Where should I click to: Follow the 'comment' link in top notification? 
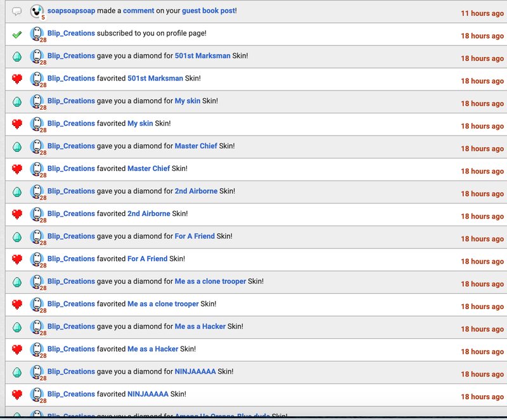coord(138,11)
